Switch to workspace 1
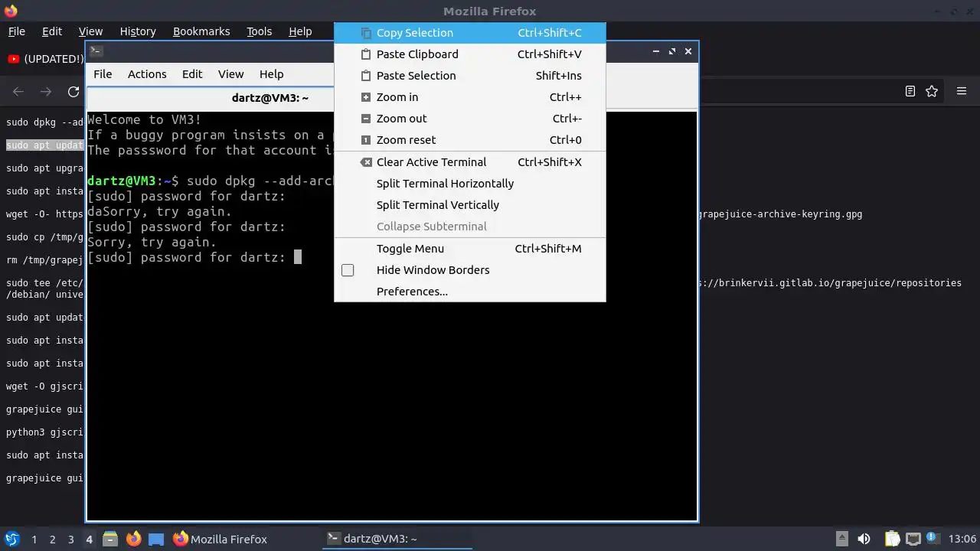980x551 pixels. pos(34,540)
